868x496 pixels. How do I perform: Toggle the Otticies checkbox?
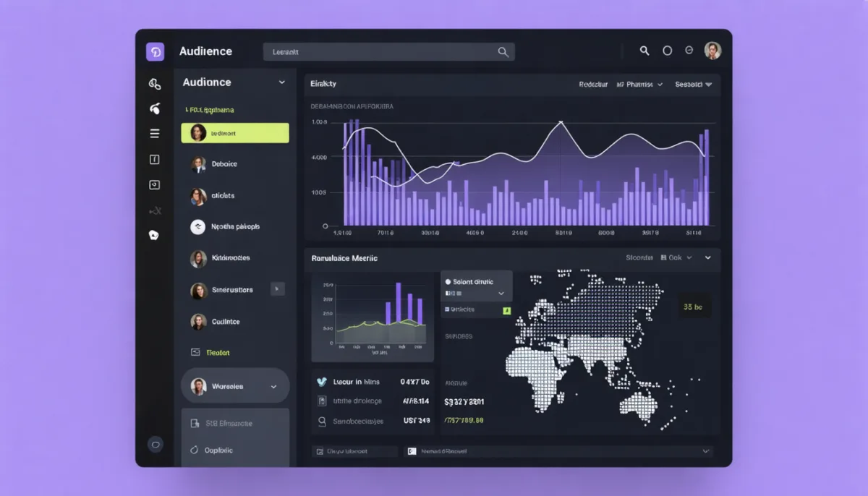(447, 309)
